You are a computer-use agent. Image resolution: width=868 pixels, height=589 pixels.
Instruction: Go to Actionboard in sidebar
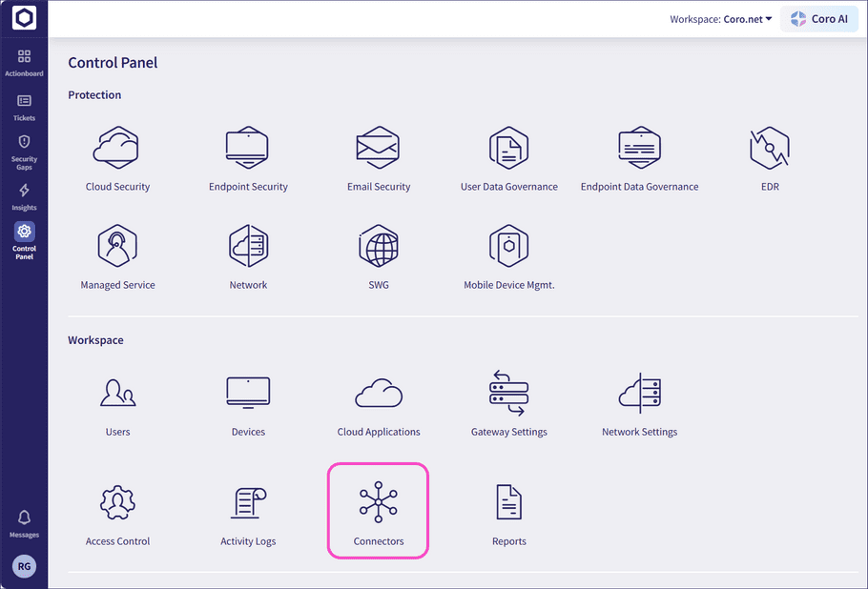point(24,63)
